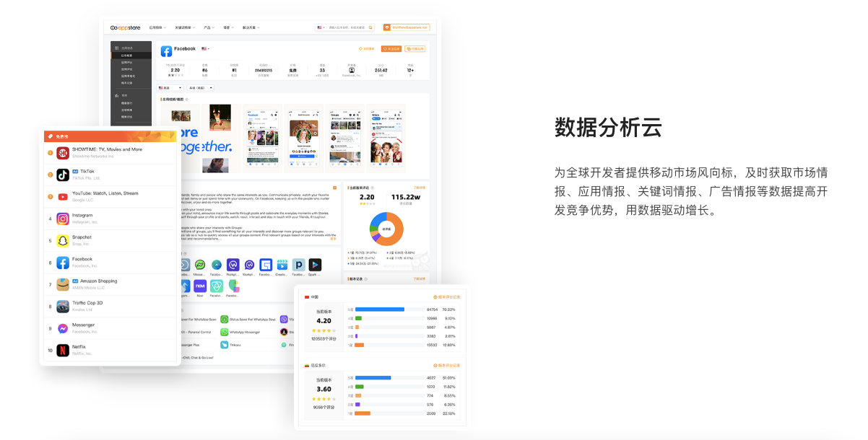Screen dimensions: 868x440
Task: Click the appstare logo in header
Action: pyautogui.click(x=126, y=27)
